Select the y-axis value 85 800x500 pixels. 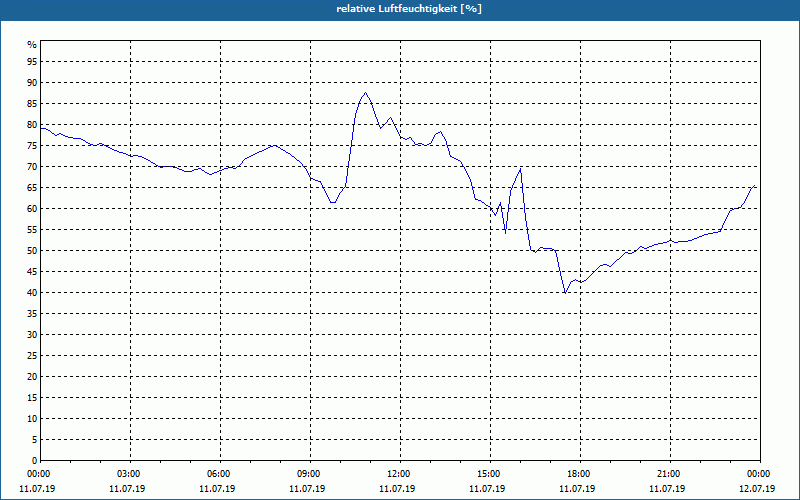[x=32, y=104]
